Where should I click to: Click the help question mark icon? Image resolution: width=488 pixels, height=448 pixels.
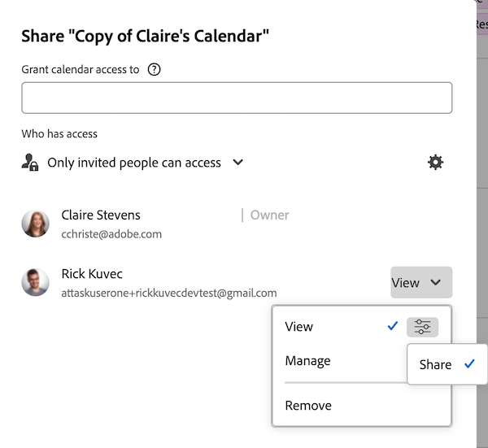[155, 70]
